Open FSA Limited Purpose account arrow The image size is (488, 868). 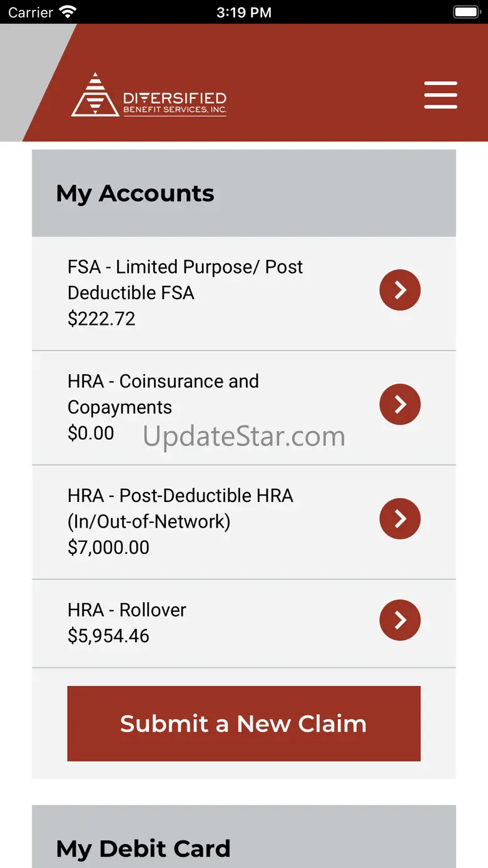pos(400,290)
